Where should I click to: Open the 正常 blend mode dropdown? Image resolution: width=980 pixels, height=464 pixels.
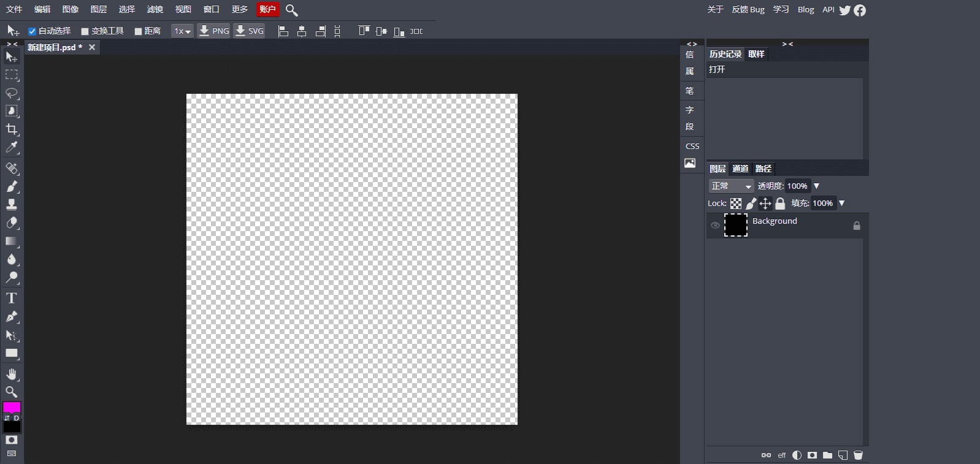731,186
